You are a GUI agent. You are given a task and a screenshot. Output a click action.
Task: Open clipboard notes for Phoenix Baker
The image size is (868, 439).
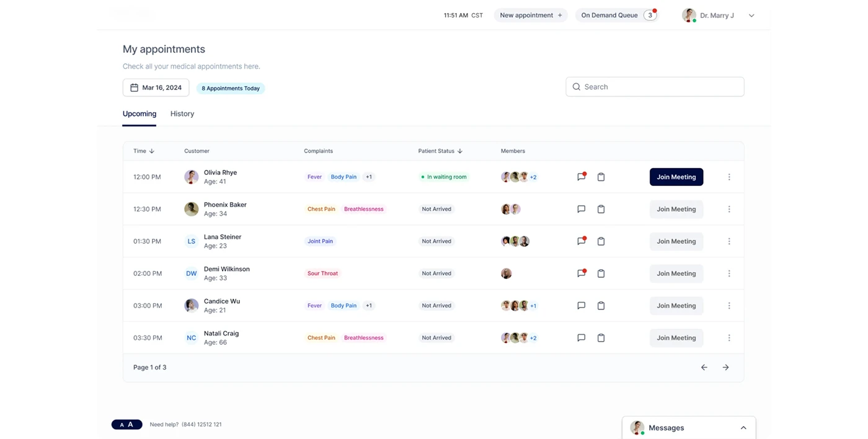click(x=601, y=209)
